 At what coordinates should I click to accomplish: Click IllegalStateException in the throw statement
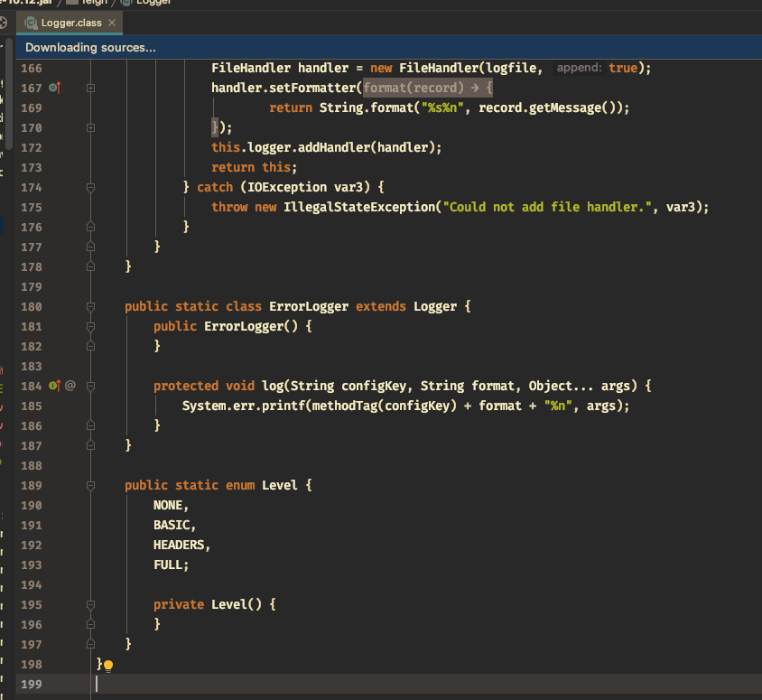(359, 207)
